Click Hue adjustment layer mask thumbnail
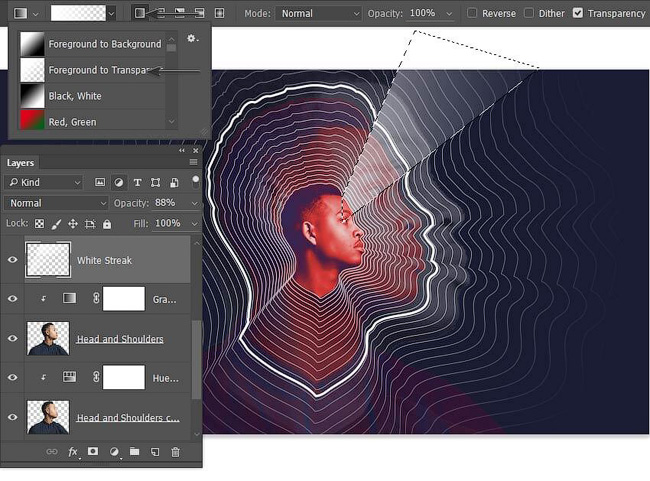Viewport: 650px width, 481px height. [124, 377]
